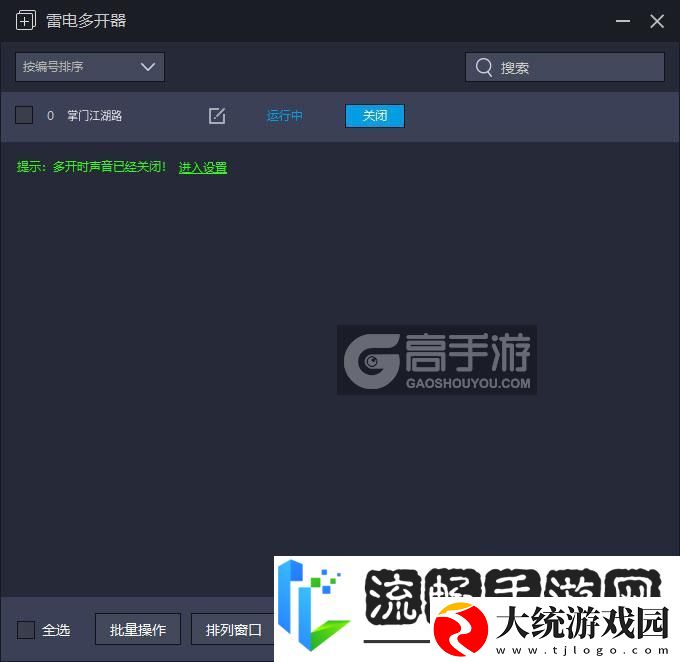Close the 雷电多开器 window

657,21
